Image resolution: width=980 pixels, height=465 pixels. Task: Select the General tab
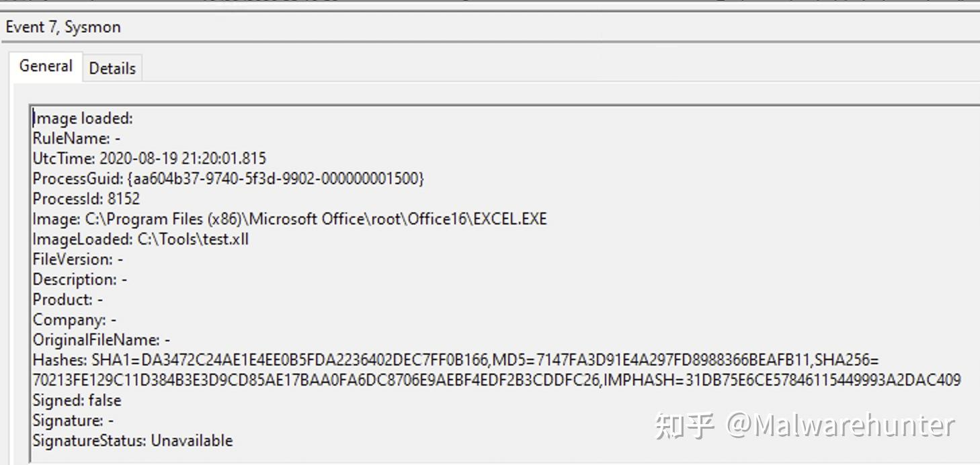coord(45,66)
